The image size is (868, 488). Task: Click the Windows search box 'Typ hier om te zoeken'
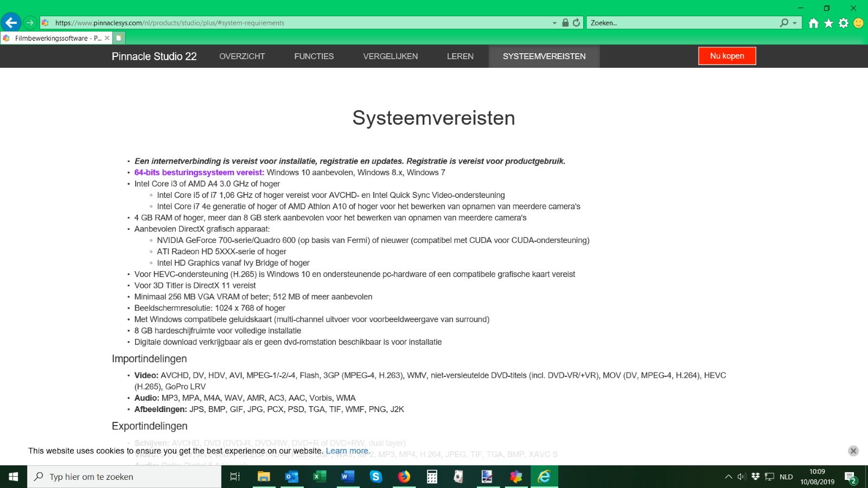point(124,477)
